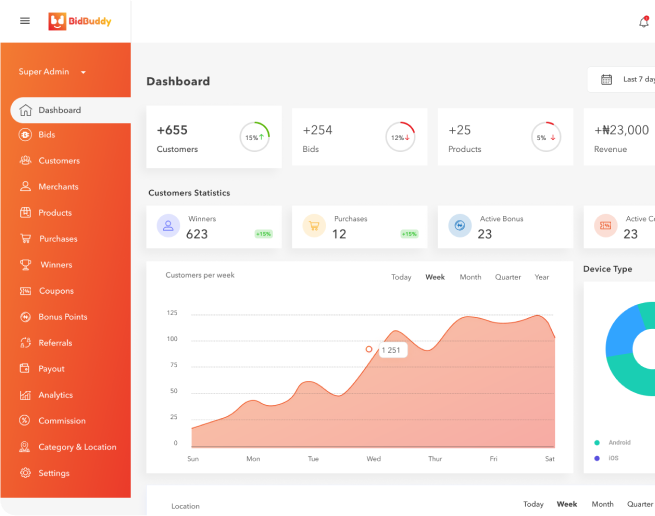Image resolution: width=655 pixels, height=516 pixels.
Task: Click the Active Bonus stat icon
Action: (460, 226)
